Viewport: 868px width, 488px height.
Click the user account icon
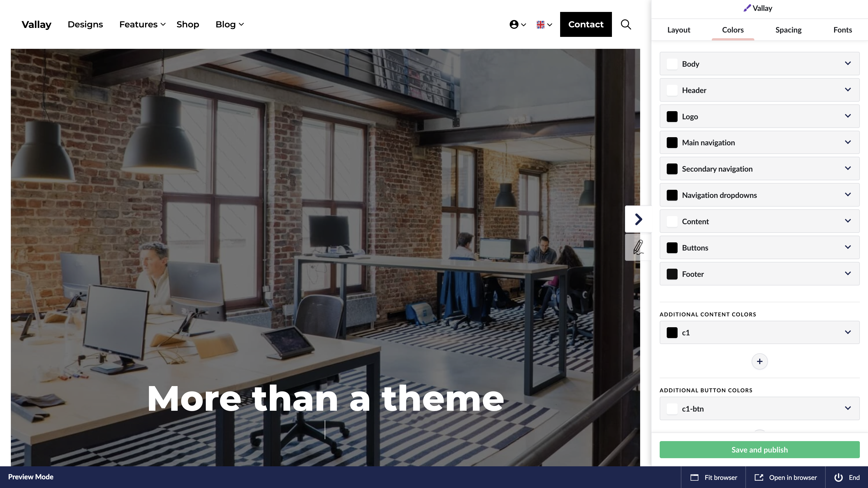(x=514, y=24)
